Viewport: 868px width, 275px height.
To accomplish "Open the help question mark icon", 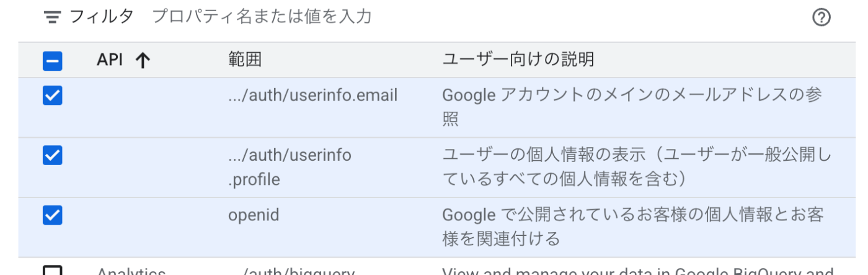I will point(821,17).
